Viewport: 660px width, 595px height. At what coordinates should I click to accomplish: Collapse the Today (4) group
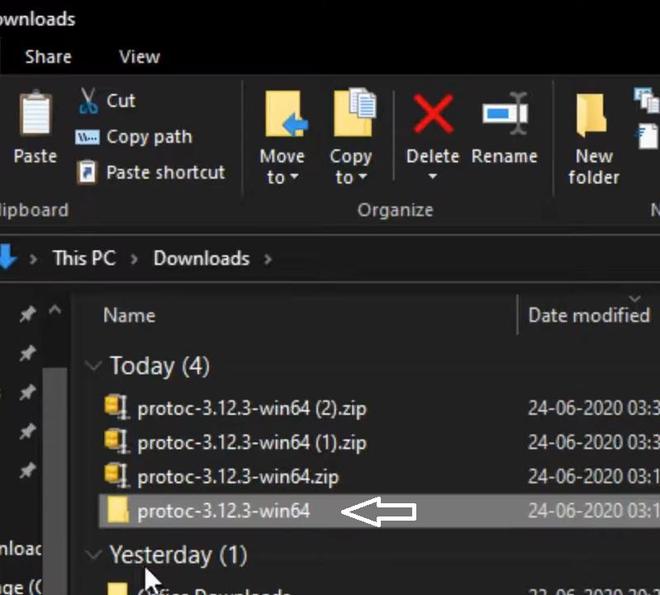click(93, 365)
